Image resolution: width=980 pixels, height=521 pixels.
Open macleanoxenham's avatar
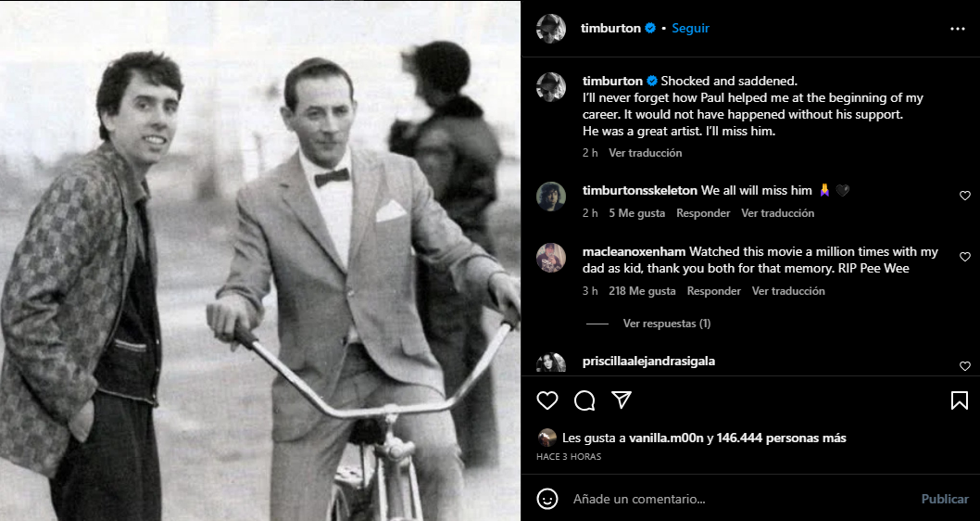pos(551,257)
